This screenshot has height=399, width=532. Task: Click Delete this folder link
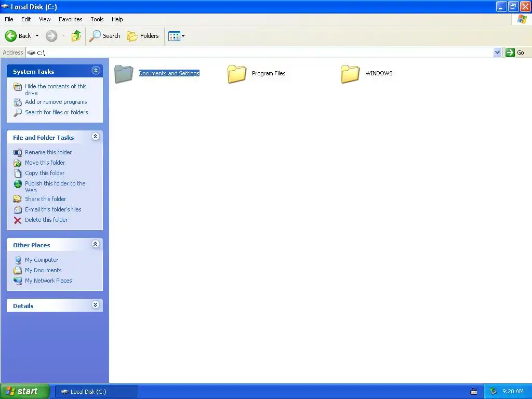(46, 220)
